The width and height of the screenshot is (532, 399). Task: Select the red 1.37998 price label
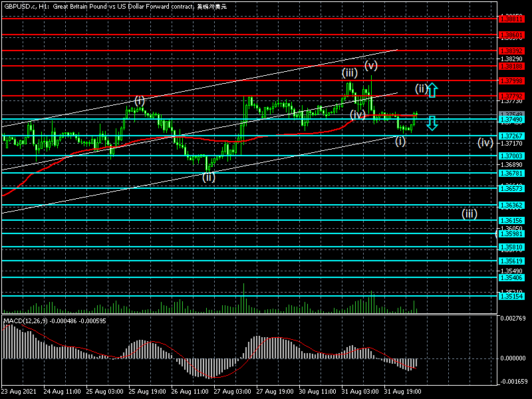511,81
